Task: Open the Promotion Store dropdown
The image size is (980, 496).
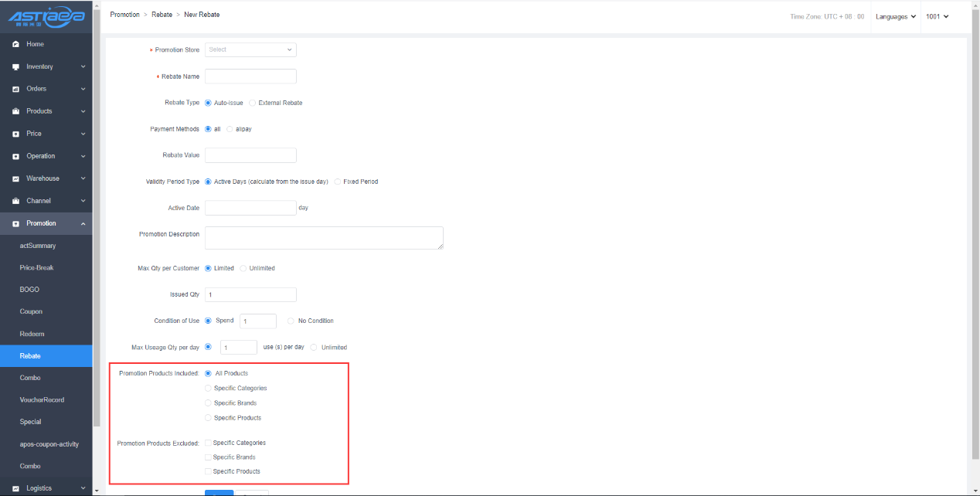Action: click(x=250, y=49)
